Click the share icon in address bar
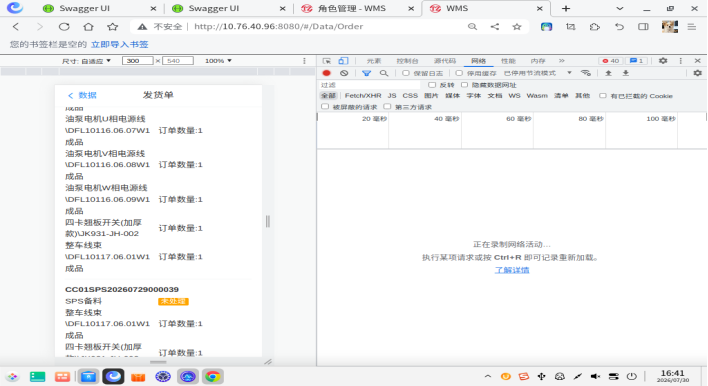708x386 pixels. tap(495, 27)
